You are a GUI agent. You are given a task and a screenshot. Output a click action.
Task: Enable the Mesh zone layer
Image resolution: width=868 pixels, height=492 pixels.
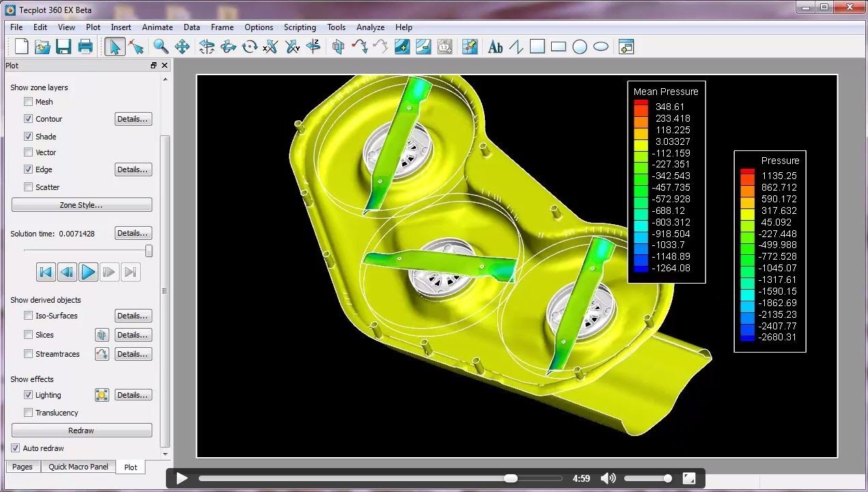point(28,101)
